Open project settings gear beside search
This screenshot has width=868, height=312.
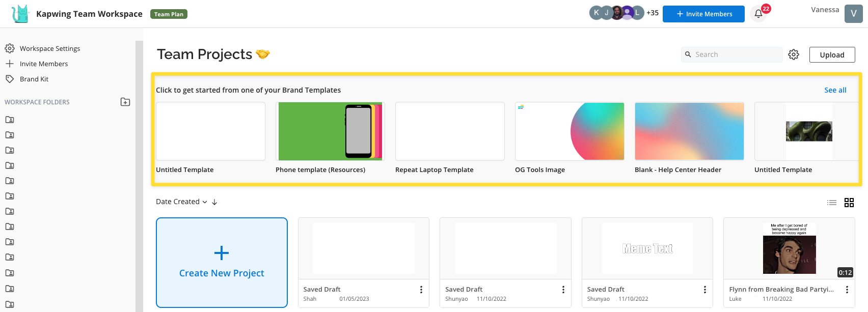[x=794, y=54]
